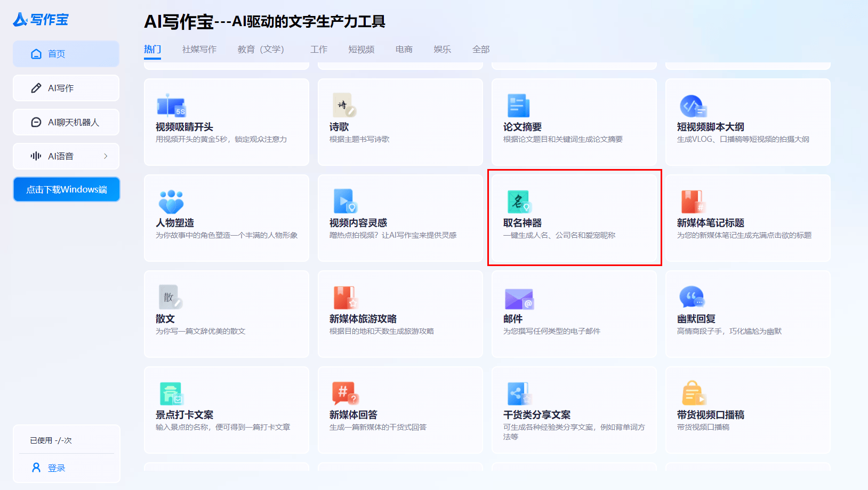Open the 取名神器 naming icon
The height and width of the screenshot is (490, 868).
[518, 202]
